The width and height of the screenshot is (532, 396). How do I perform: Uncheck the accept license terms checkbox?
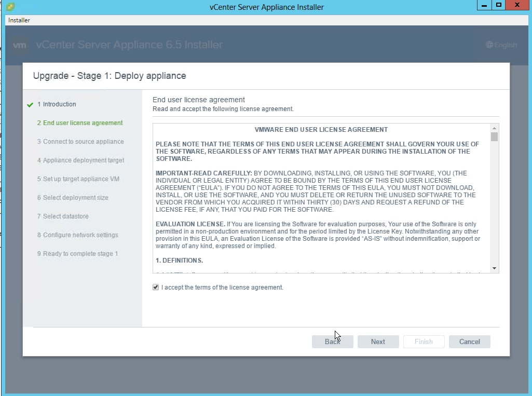[x=156, y=288]
